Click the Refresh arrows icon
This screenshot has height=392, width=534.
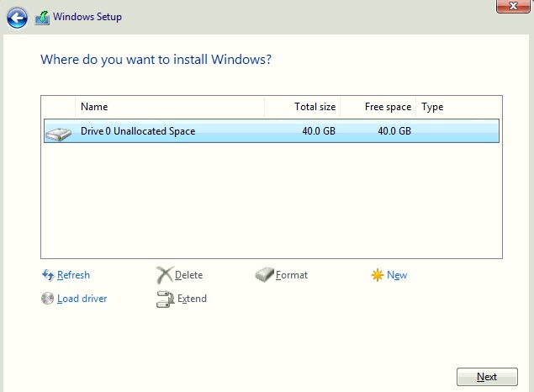pos(48,275)
